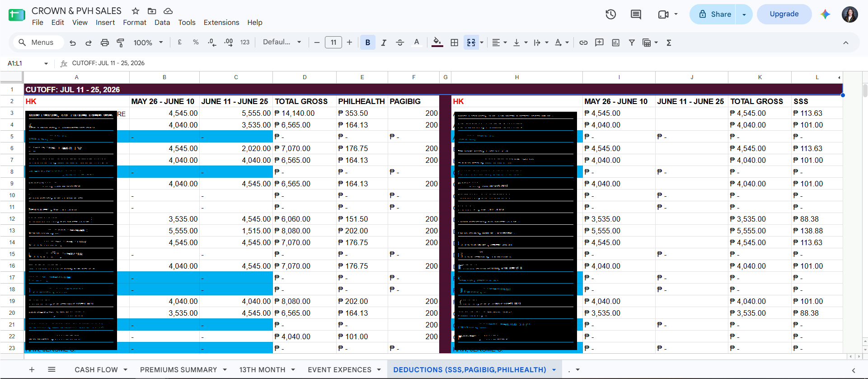The image size is (868, 379).
Task: Create a filter
Action: (632, 43)
